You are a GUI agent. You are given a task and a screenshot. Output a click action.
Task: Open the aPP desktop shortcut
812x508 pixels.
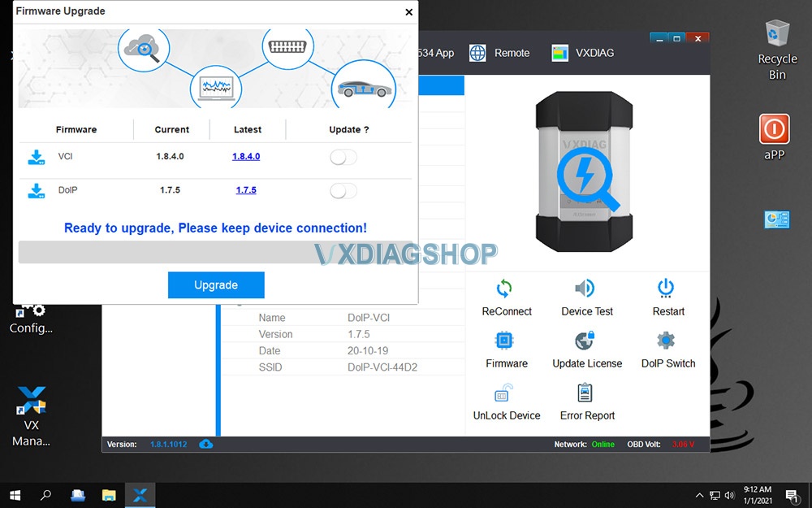[x=774, y=137]
